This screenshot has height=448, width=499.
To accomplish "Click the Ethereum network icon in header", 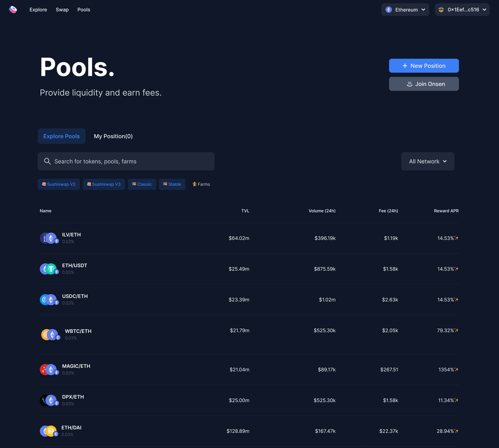I will 389,10.
